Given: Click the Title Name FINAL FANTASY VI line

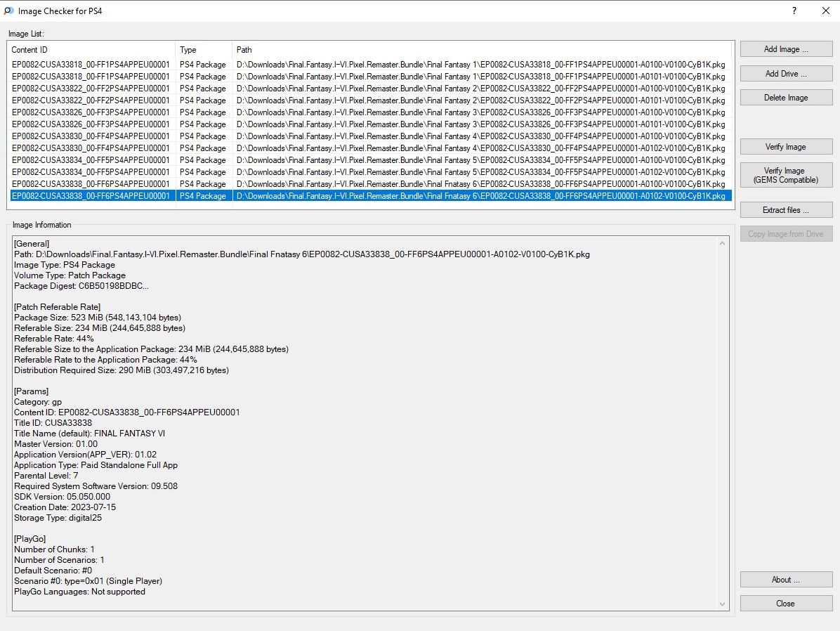Looking at the screenshot, I should (89, 434).
